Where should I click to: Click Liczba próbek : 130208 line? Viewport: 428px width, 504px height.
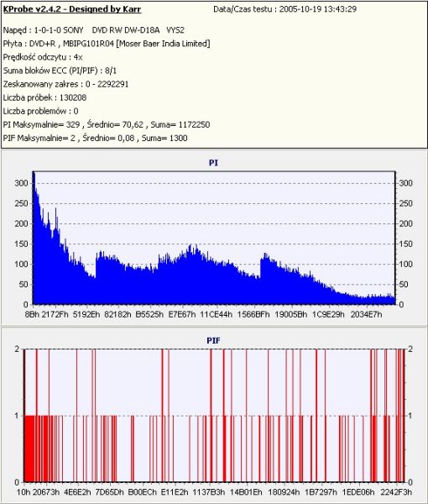click(x=44, y=97)
